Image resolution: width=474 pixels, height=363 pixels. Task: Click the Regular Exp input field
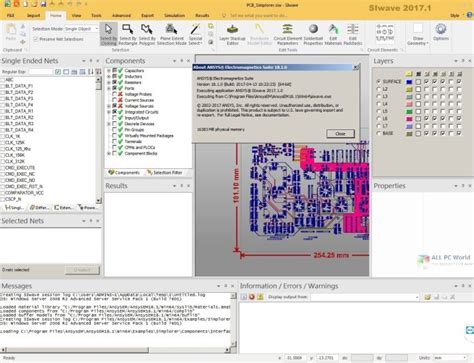click(41, 72)
